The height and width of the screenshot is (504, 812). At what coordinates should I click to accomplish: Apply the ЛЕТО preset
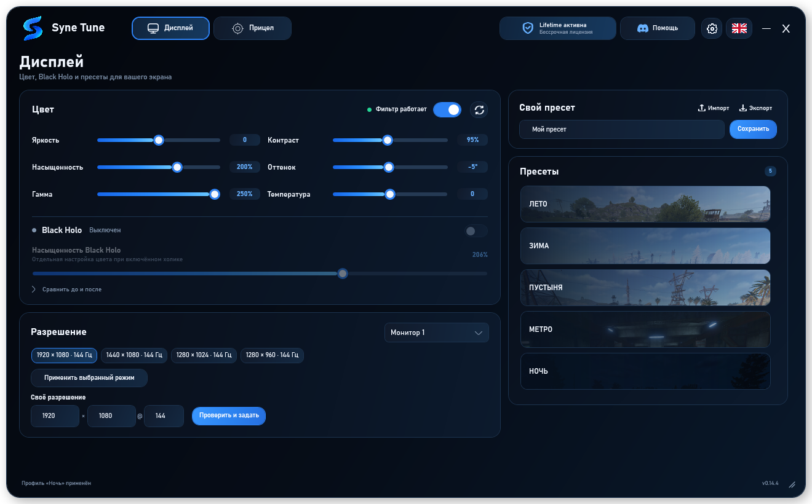[645, 204]
